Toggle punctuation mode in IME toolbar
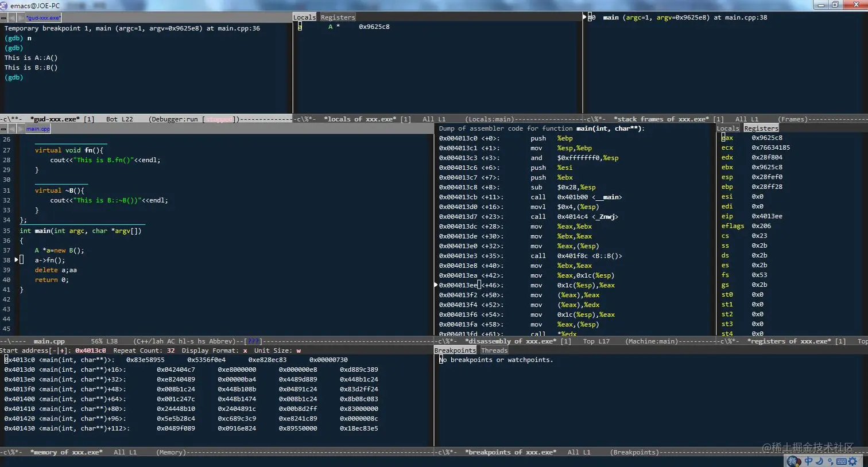Image resolution: width=868 pixels, height=467 pixels. (x=830, y=461)
